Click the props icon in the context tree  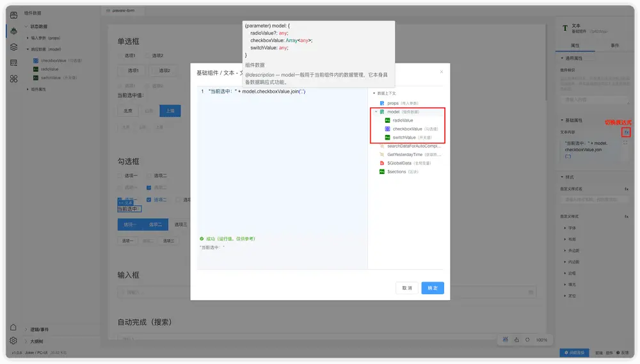pos(381,103)
